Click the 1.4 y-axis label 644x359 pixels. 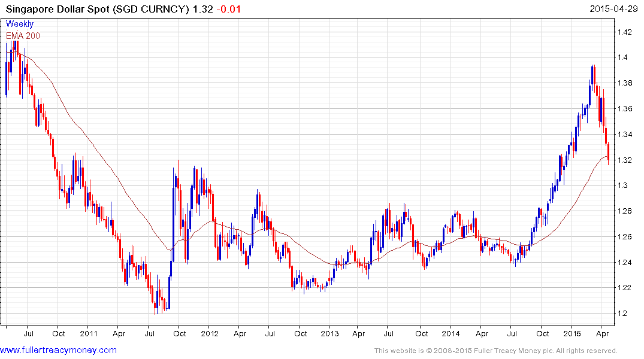(x=622, y=57)
